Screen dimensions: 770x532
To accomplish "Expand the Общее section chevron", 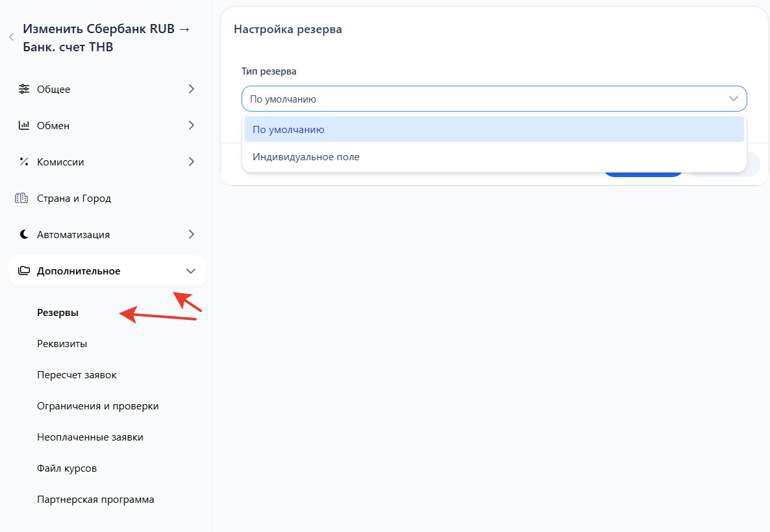I will pyautogui.click(x=191, y=89).
